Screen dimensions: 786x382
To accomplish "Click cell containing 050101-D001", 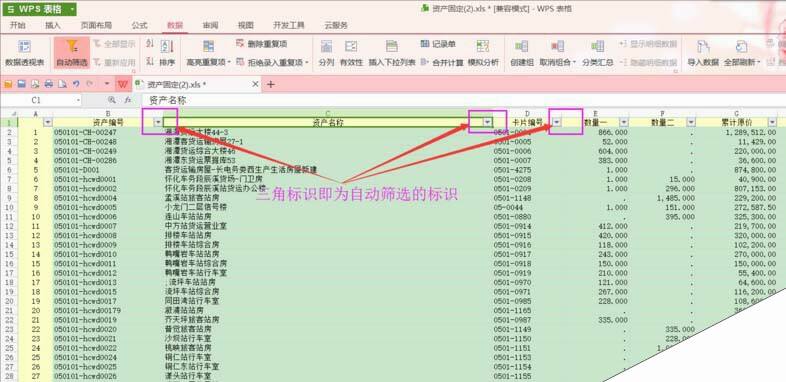I will pos(108,169).
